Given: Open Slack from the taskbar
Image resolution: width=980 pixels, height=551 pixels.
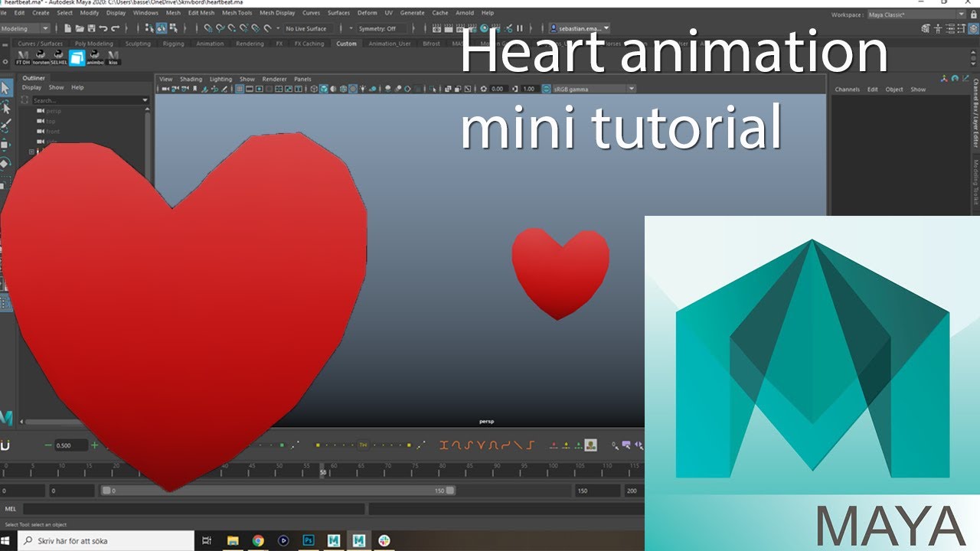Looking at the screenshot, I should [x=384, y=540].
